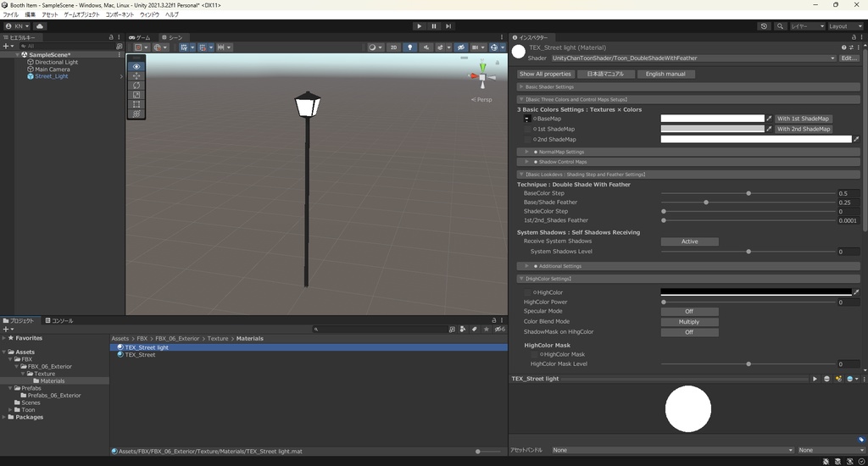The image size is (868, 466).
Task: Click the Base/Shade Feather slider
Action: point(748,202)
